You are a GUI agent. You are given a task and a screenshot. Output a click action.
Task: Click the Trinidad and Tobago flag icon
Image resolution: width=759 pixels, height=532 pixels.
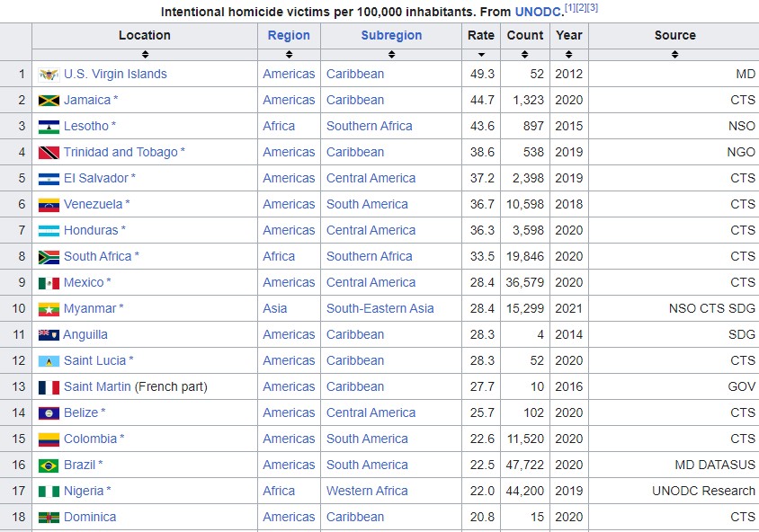pos(49,153)
